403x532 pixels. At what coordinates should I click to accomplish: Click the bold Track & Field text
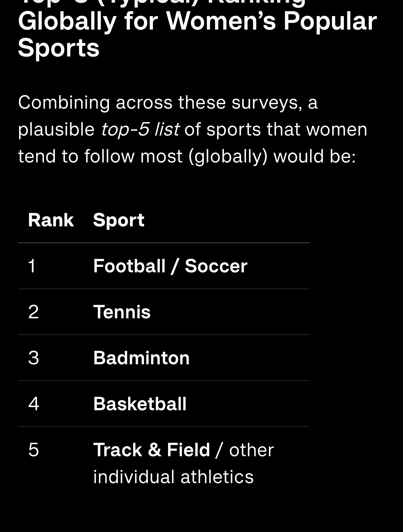pos(152,450)
